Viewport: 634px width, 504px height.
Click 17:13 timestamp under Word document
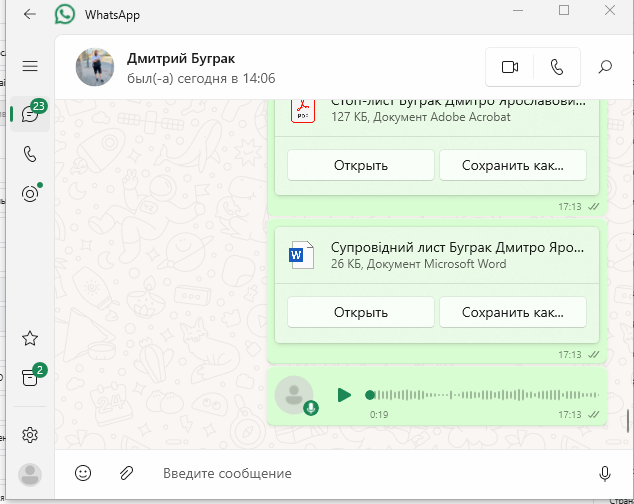coord(570,355)
